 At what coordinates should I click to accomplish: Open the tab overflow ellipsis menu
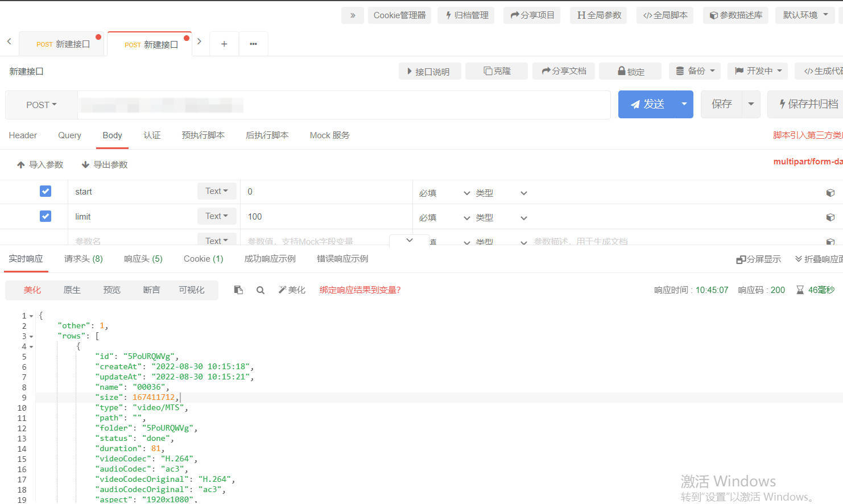tap(253, 44)
